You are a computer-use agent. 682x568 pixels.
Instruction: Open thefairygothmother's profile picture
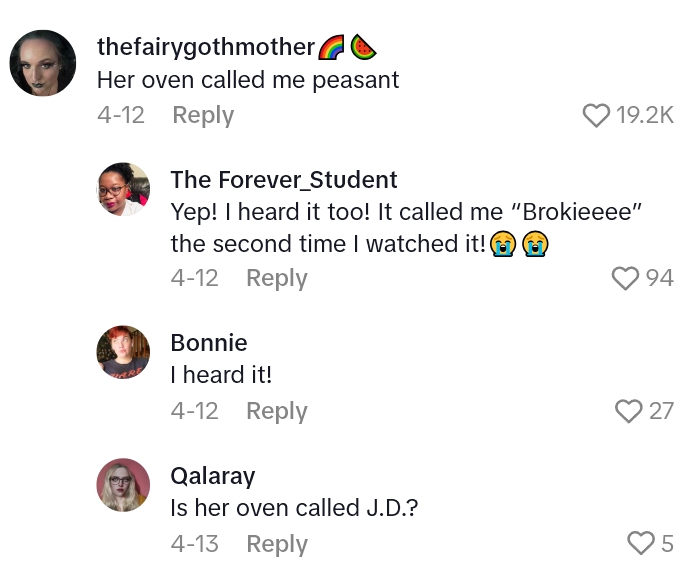(43, 63)
